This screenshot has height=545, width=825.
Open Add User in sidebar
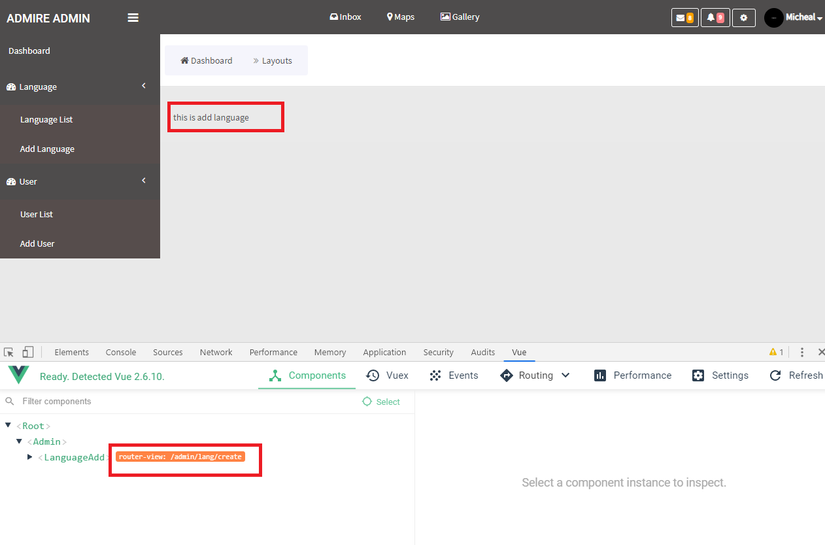click(x=37, y=244)
